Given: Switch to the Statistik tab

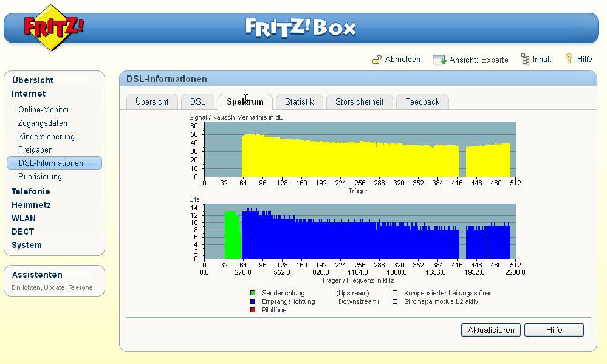Looking at the screenshot, I should 299,101.
